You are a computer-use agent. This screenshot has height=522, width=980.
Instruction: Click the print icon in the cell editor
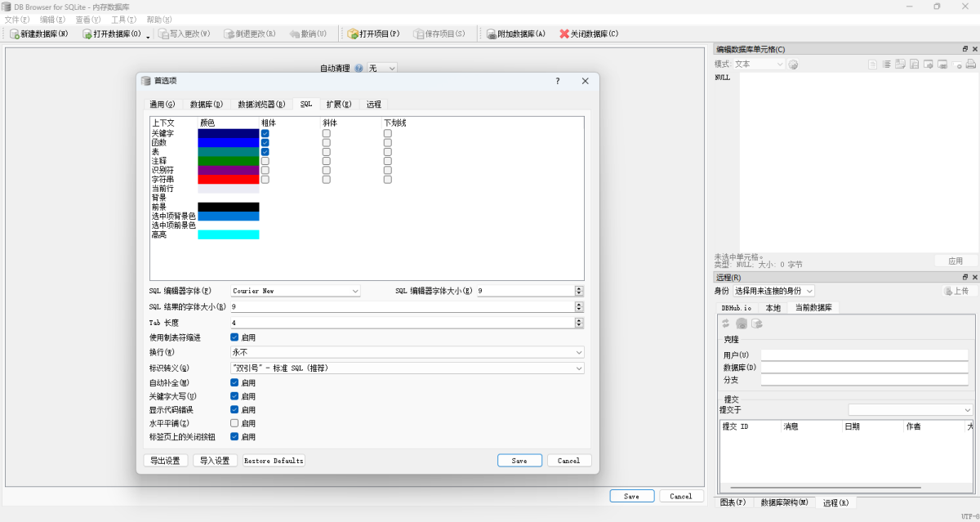click(971, 64)
